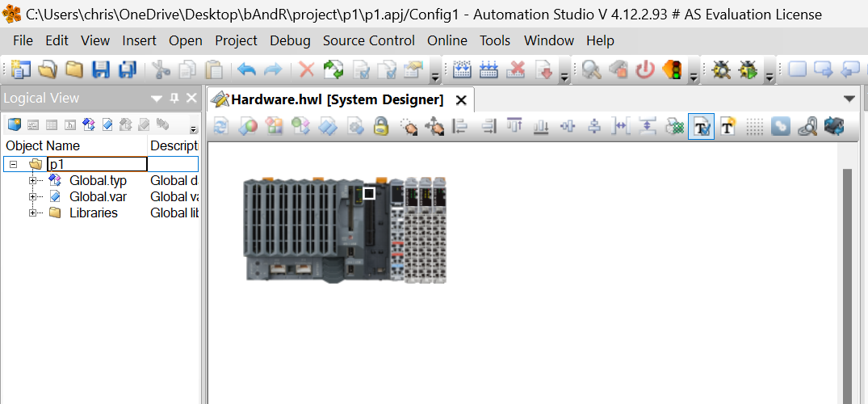Click the blue cube icon in Logical View toolbar
This screenshot has height=404, width=868.
(x=15, y=124)
